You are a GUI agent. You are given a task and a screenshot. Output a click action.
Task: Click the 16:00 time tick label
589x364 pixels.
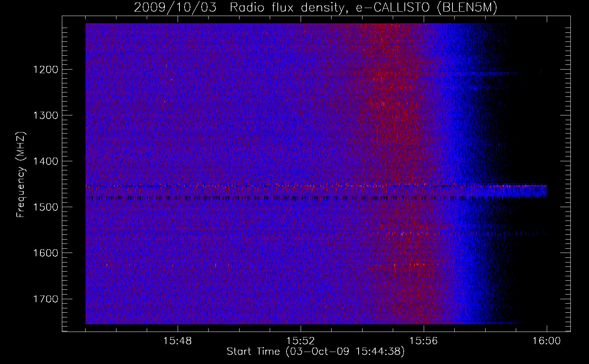(x=546, y=341)
